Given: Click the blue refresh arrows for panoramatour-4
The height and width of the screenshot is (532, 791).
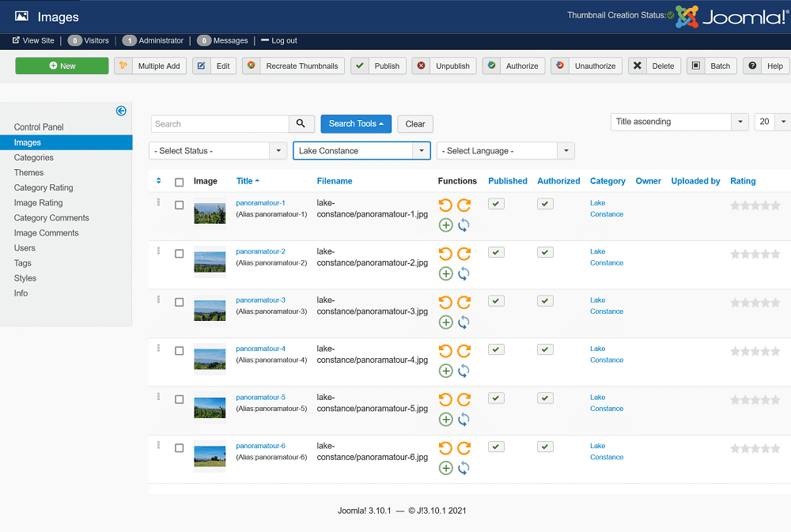Looking at the screenshot, I should [464, 371].
